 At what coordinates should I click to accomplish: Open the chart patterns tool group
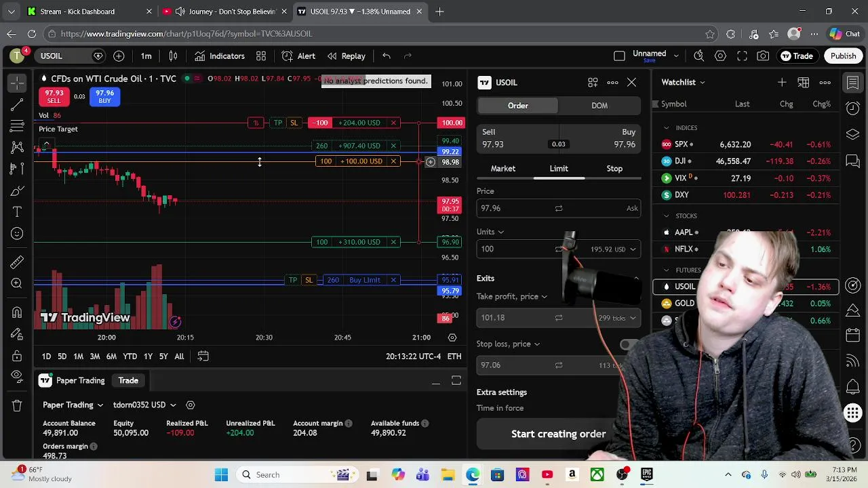(x=17, y=147)
